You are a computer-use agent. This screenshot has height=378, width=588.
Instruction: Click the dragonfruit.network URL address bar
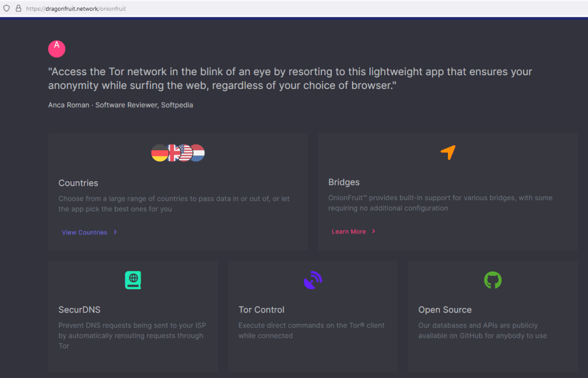pyautogui.click(x=76, y=9)
